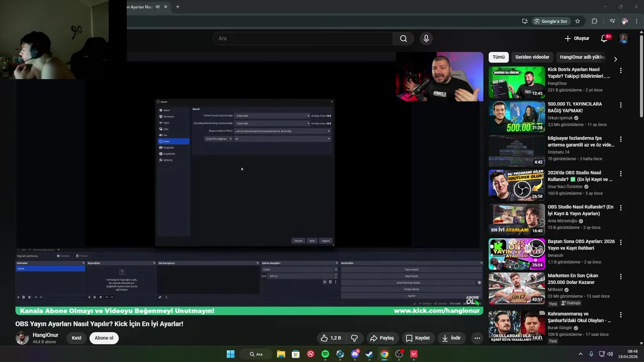Open YouTube notifications bell
The height and width of the screenshot is (362, 644).
coord(604,38)
